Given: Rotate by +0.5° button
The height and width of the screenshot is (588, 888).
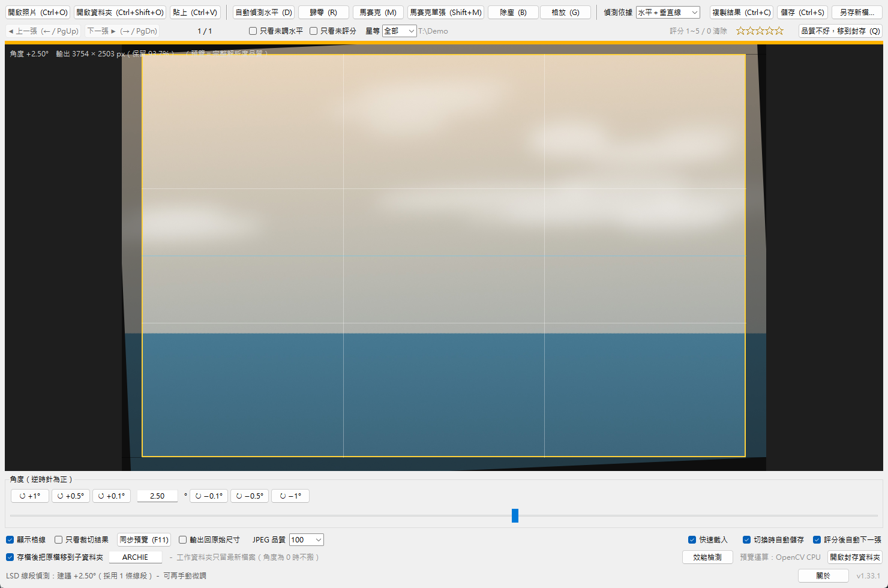Looking at the screenshot, I should click(x=71, y=496).
